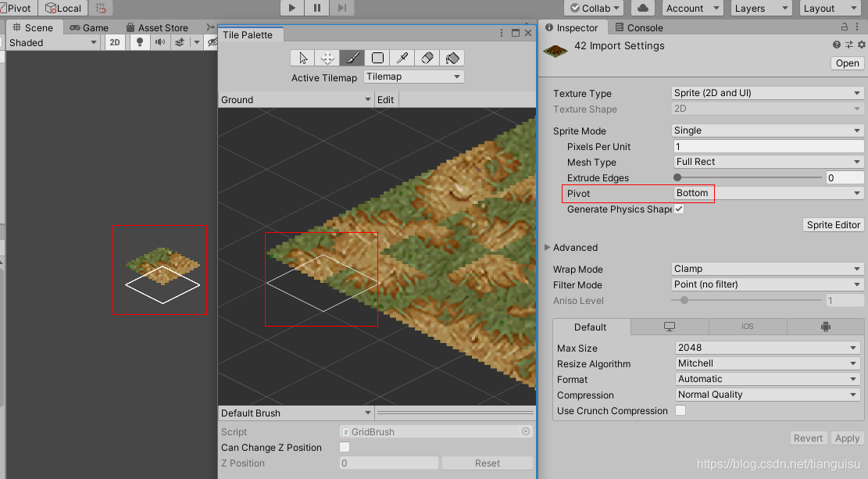The width and height of the screenshot is (868, 479).
Task: Open the Layers dropdown
Action: pos(761,9)
